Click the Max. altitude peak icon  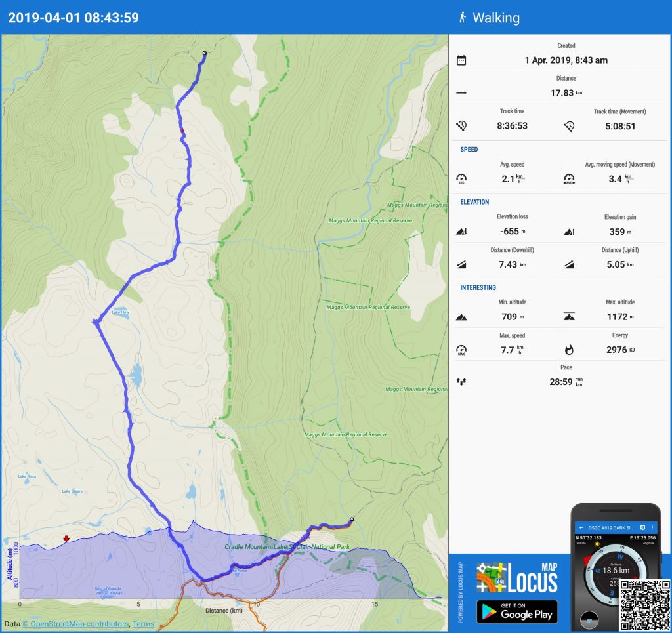[568, 317]
